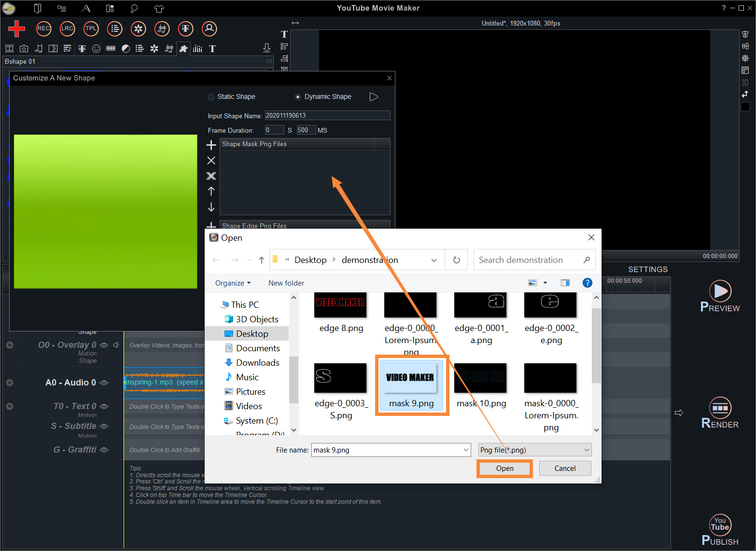Select the Static Shape radio button
Screen dimensions: 756x551
point(211,97)
